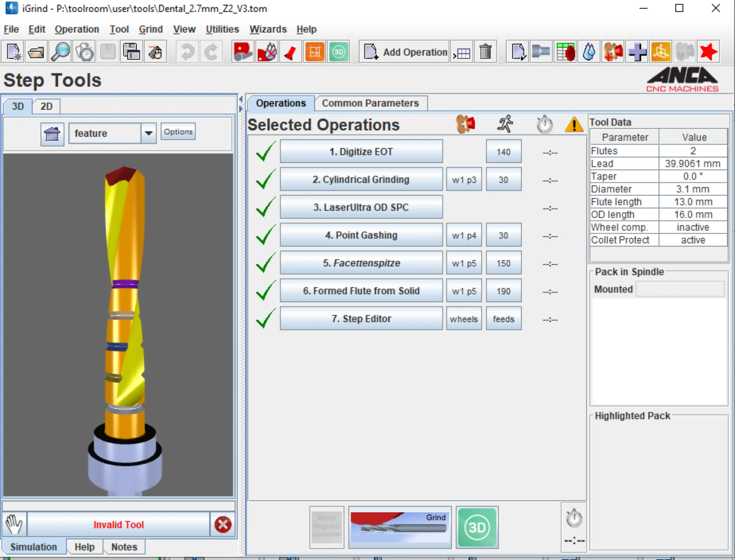Click the Flute length value 13.0 mm
Screen dimensions: 735x560
point(693,202)
